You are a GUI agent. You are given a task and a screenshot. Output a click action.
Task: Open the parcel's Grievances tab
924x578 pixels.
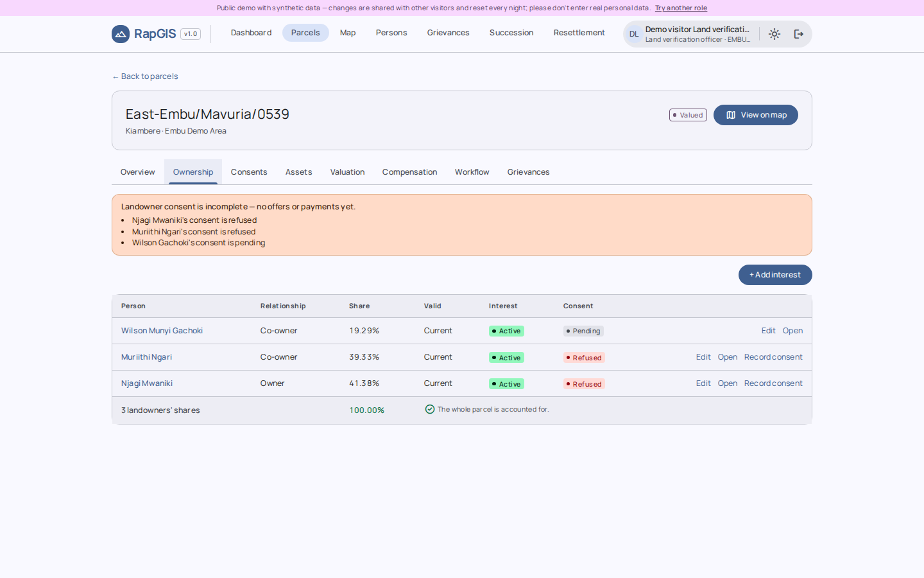point(529,172)
